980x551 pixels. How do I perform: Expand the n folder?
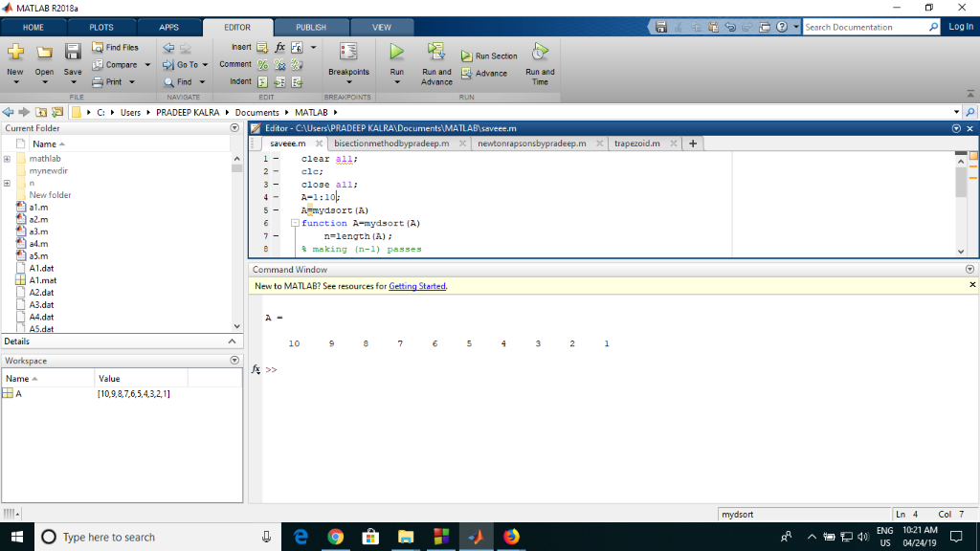coord(7,183)
